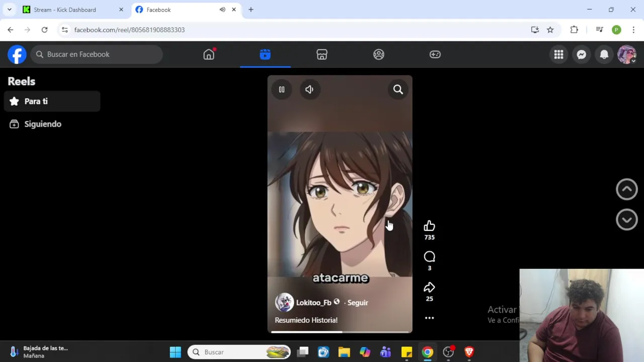
Task: Open Task View on taskbar
Action: 303,352
